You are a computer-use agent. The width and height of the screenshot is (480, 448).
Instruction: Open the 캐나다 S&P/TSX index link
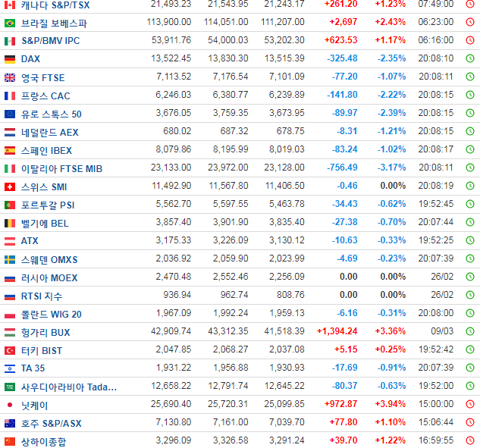pos(55,5)
